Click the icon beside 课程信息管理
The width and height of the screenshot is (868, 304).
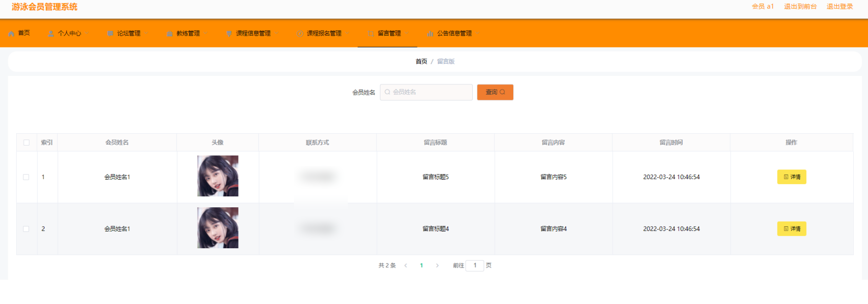point(229,34)
